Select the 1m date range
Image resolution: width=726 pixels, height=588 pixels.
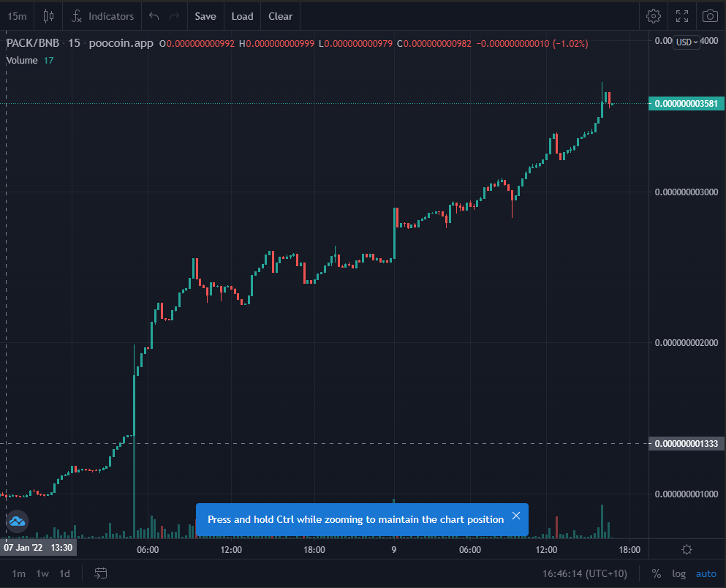18,573
